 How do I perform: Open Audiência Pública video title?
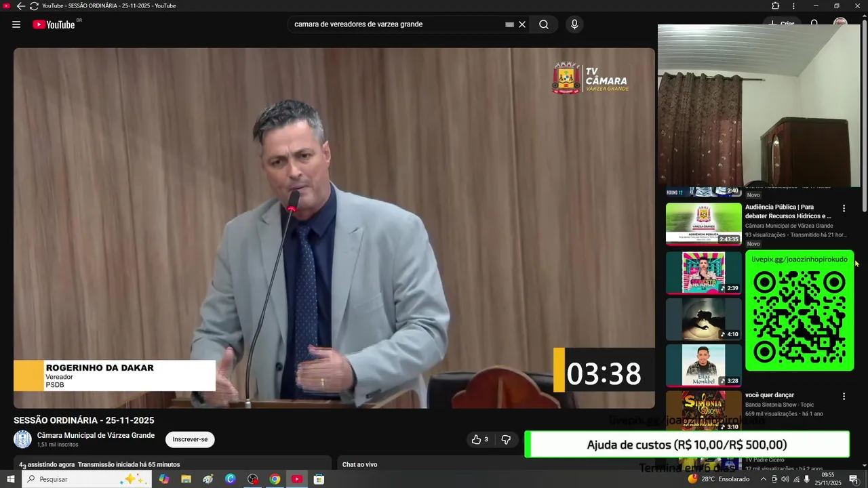[788, 211]
